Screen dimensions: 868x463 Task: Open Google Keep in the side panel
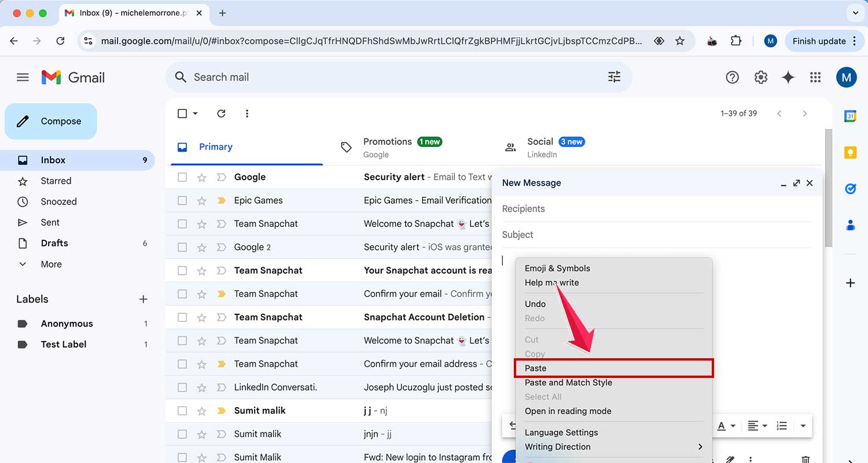click(x=850, y=152)
